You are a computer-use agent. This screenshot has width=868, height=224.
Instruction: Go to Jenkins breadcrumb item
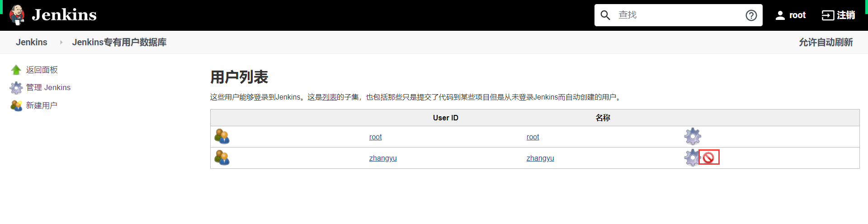(x=32, y=42)
